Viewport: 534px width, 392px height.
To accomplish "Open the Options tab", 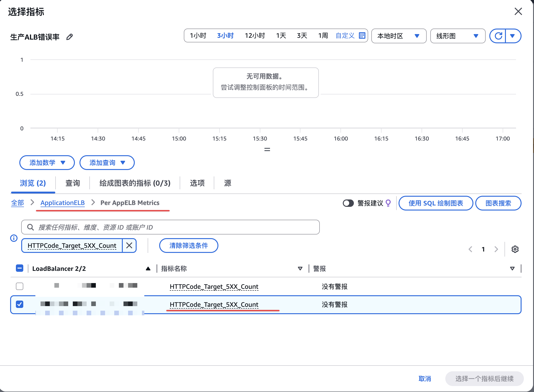I will (x=197, y=183).
